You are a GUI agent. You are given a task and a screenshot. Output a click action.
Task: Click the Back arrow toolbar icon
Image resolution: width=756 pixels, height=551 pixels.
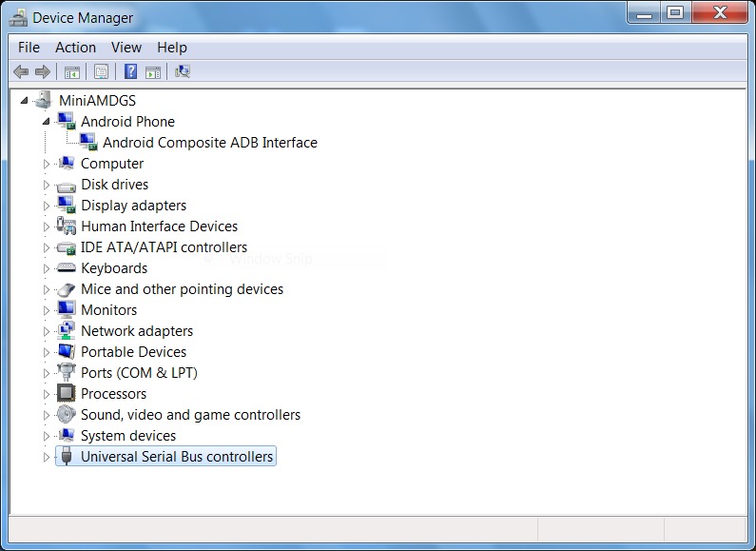pyautogui.click(x=21, y=72)
